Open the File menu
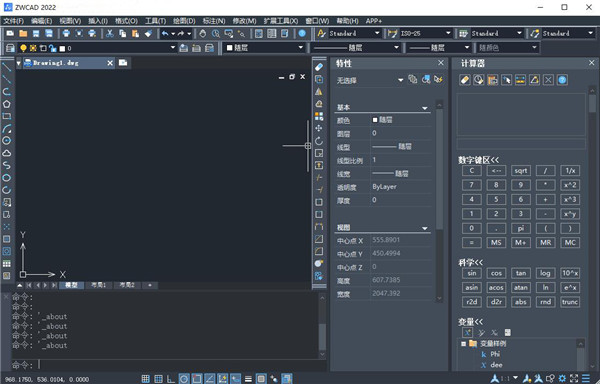The height and width of the screenshot is (384, 600). coord(13,21)
